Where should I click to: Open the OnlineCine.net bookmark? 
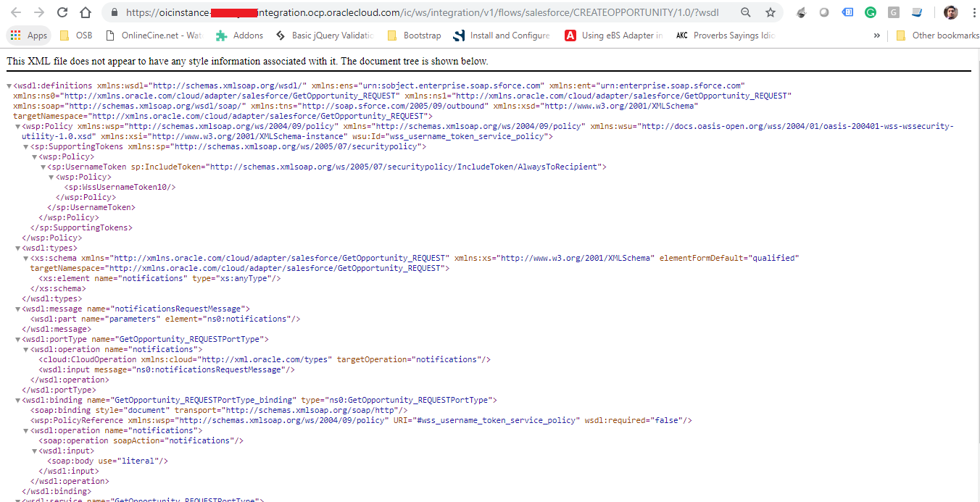coord(153,35)
